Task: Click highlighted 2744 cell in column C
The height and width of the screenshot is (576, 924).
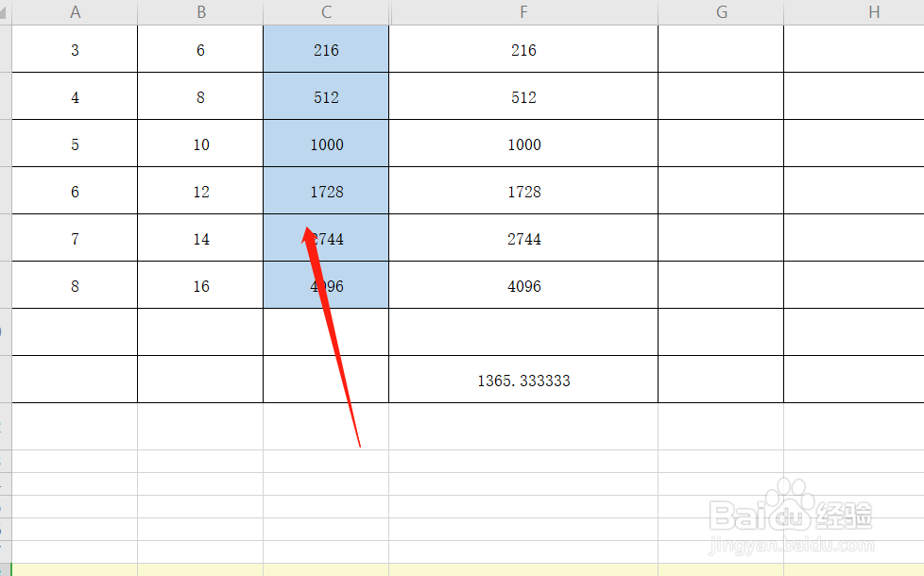Action: [326, 238]
